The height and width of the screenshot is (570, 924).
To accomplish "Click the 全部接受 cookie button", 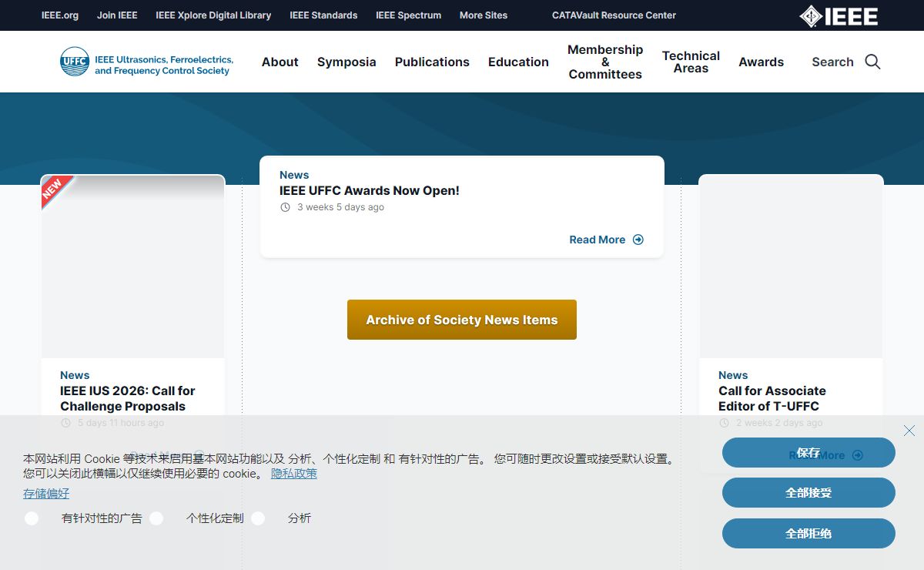I will tap(808, 493).
